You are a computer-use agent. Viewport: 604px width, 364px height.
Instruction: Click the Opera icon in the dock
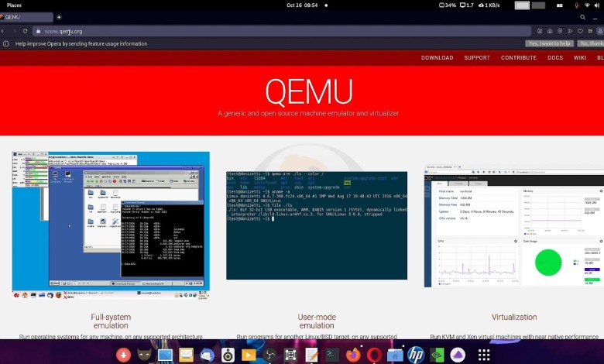point(374,355)
